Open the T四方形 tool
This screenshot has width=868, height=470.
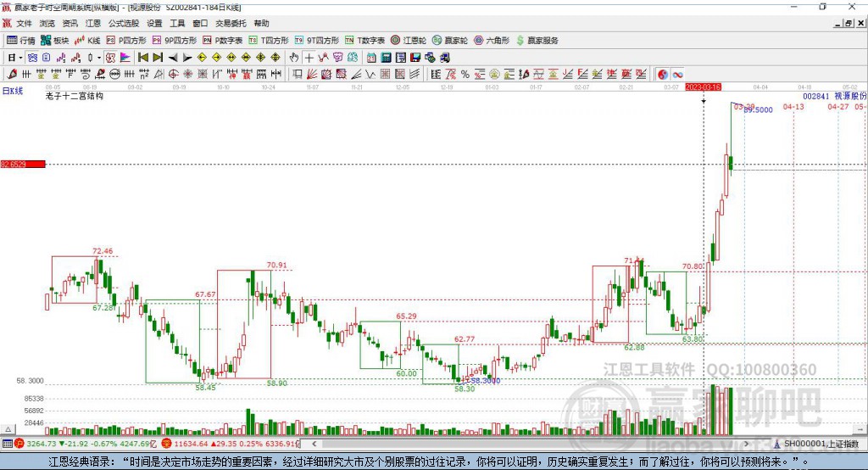click(269, 41)
